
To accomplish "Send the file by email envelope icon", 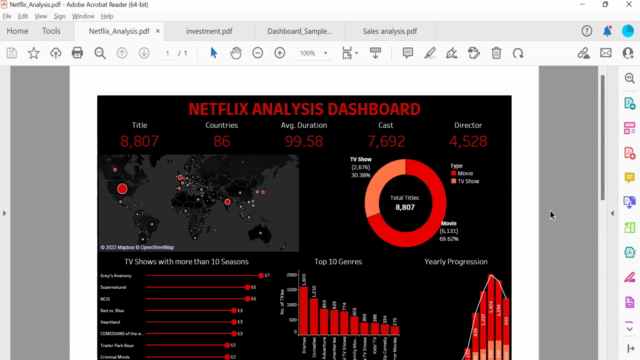I will pyautogui.click(x=606, y=53).
